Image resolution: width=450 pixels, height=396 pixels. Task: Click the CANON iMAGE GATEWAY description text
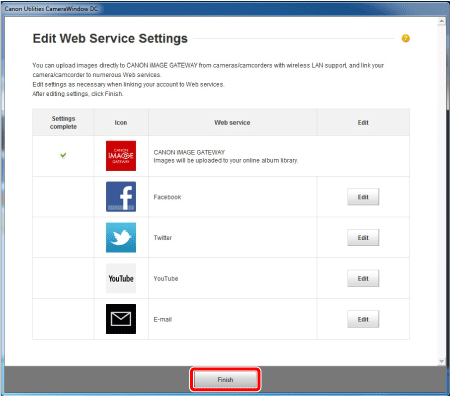point(226,160)
